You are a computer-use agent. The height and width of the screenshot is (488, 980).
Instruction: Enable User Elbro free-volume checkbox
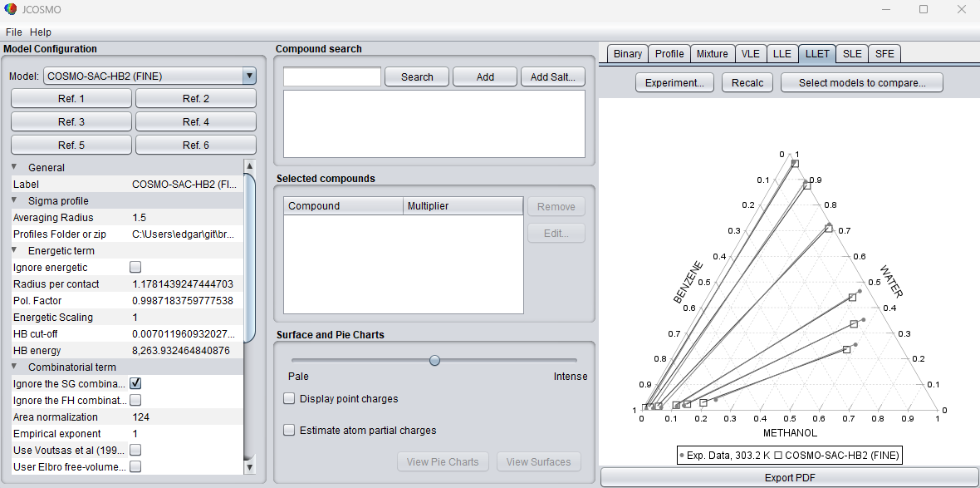pyautogui.click(x=135, y=466)
